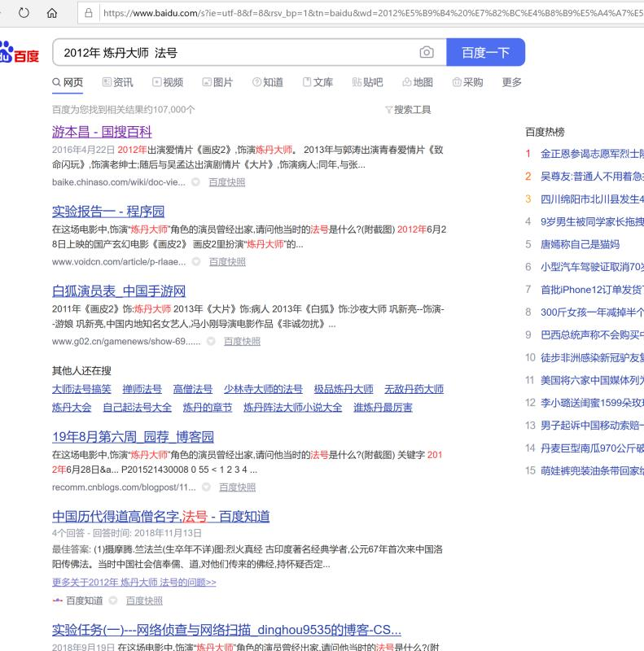This screenshot has height=651, width=644.
Task: Click the badge icon after baike.chinaso.com URL
Action: click(x=195, y=181)
